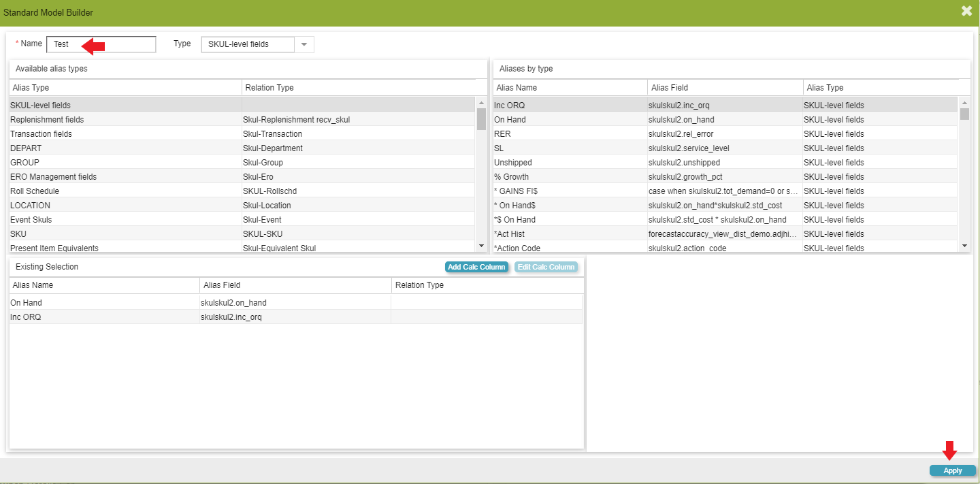980x484 pixels.
Task: Close the Standard Model Builder dialog
Action: coord(966,11)
